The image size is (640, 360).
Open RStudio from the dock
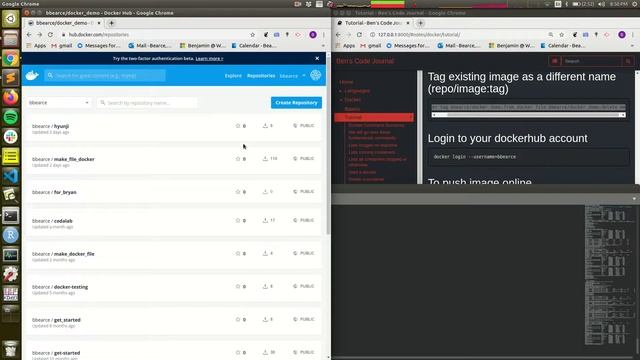(x=11, y=235)
